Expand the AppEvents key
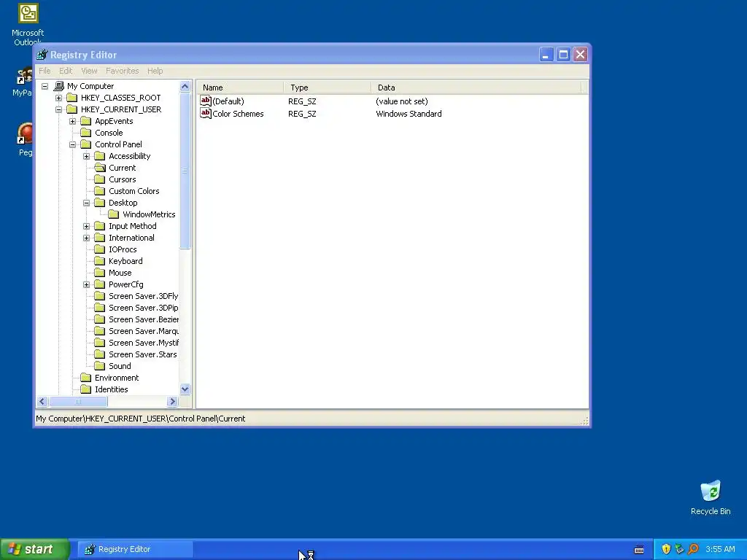This screenshot has height=560, width=747. click(72, 121)
